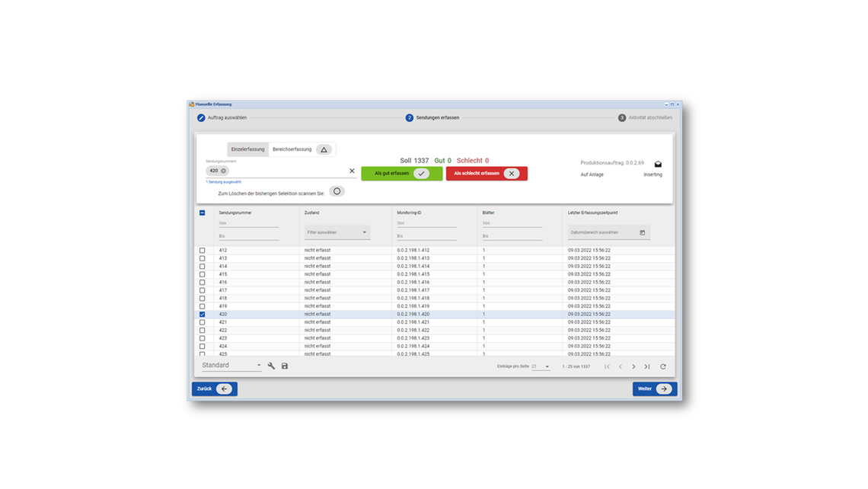Switch to the Bereichserfassung tab
868x489 pixels.
[292, 149]
